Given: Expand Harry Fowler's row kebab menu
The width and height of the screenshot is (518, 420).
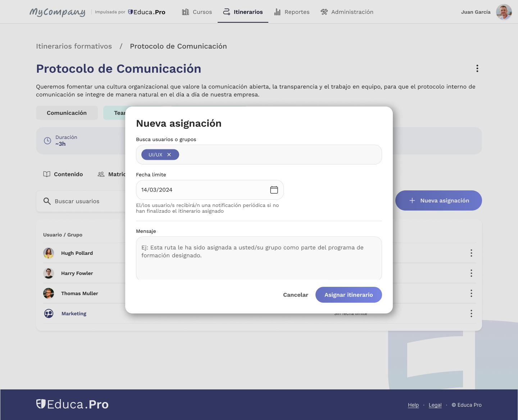Looking at the screenshot, I should pyautogui.click(x=471, y=273).
